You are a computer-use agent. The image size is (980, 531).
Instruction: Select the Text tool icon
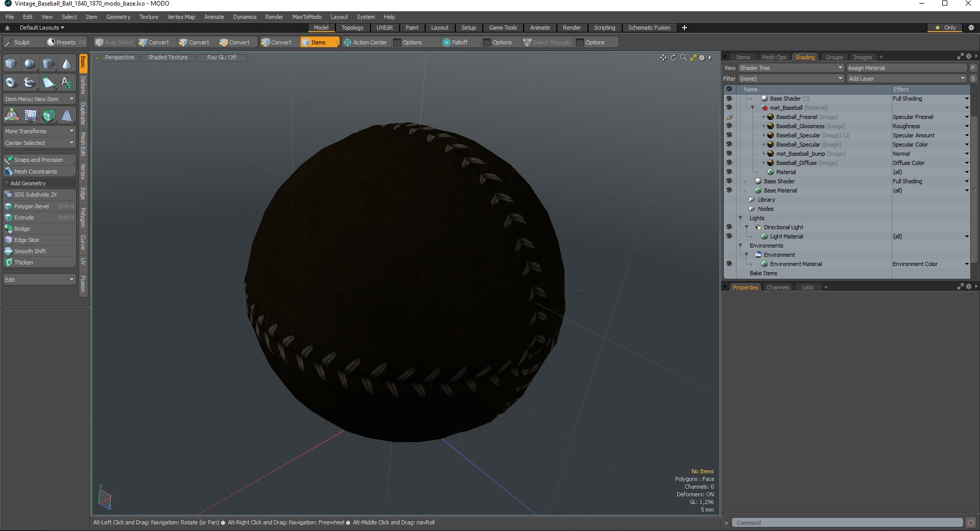(66, 82)
